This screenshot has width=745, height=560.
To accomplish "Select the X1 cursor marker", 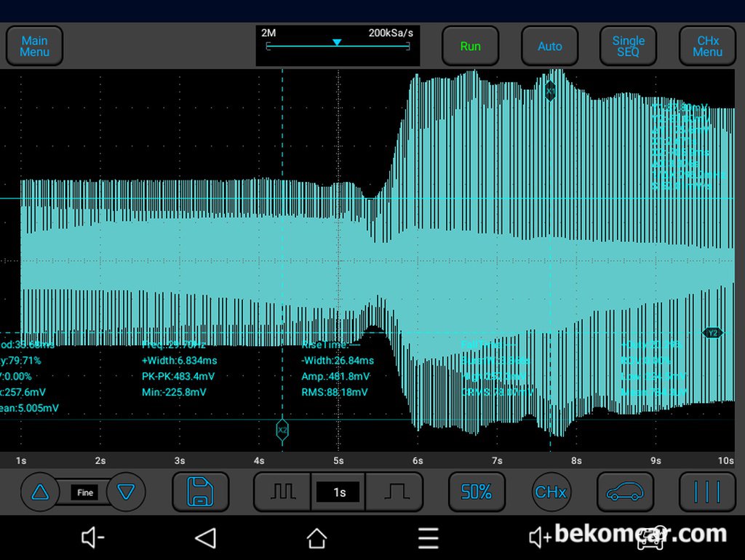I will click(550, 90).
